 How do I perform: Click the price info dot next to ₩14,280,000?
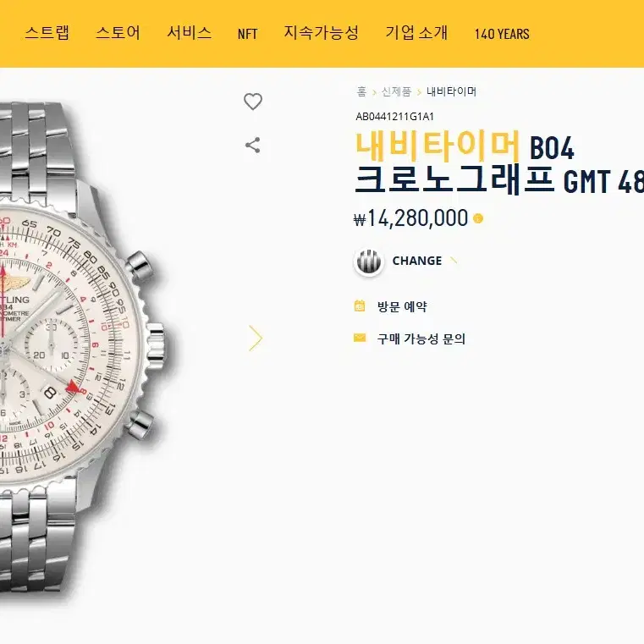[478, 218]
